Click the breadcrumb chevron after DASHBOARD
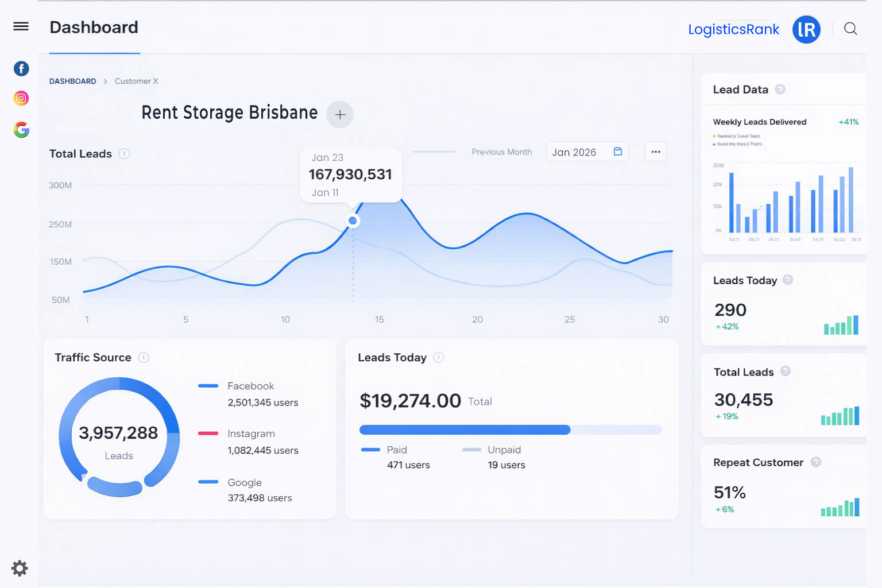Image resolution: width=882 pixels, height=588 pixels. coord(105,82)
